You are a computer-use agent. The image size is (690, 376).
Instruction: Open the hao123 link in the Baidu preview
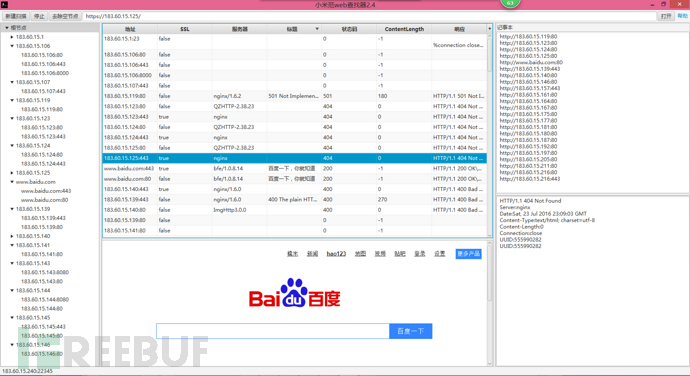click(x=336, y=254)
